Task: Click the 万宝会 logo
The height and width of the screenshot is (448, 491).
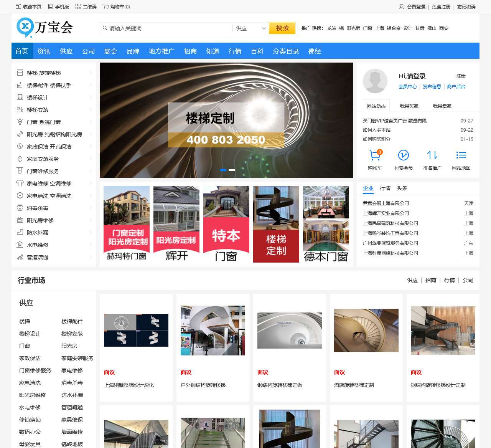Action: tap(45, 28)
